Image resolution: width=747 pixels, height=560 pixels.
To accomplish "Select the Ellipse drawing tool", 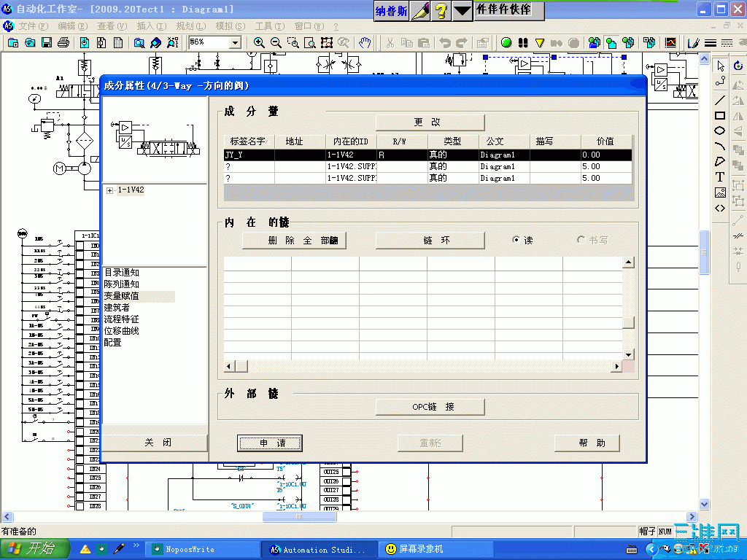I will click(x=720, y=131).
